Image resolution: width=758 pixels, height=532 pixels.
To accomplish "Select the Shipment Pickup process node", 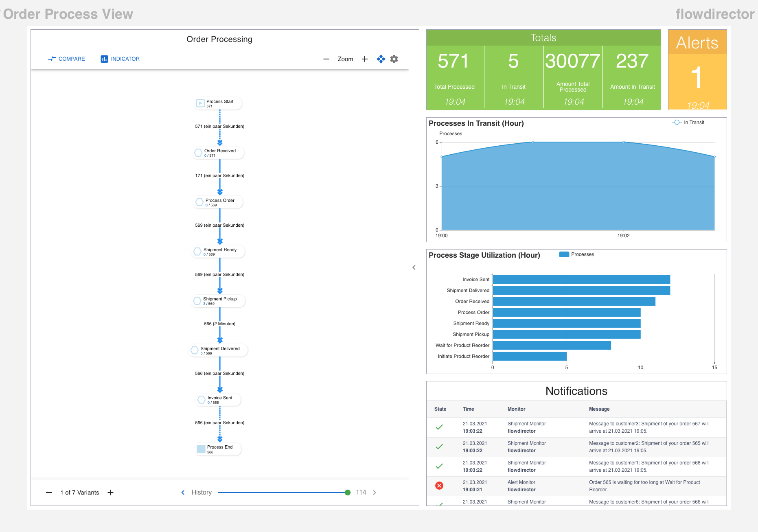I will [219, 301].
